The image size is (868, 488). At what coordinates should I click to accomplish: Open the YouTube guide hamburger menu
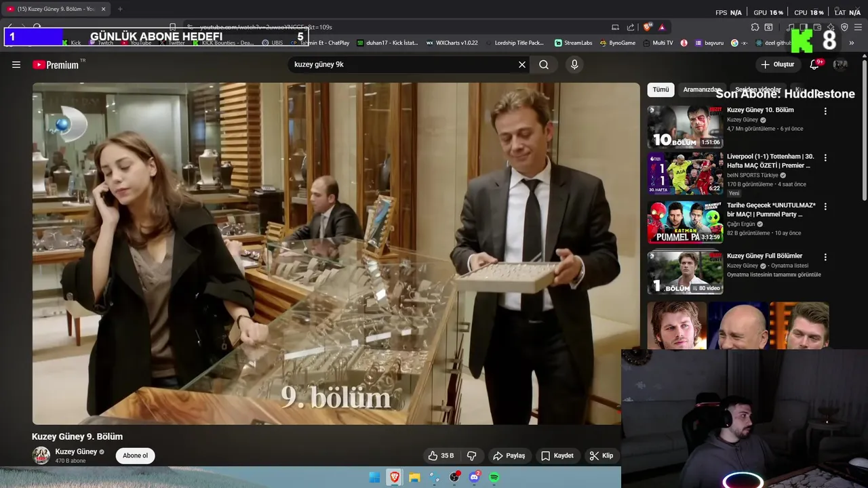tap(16, 64)
